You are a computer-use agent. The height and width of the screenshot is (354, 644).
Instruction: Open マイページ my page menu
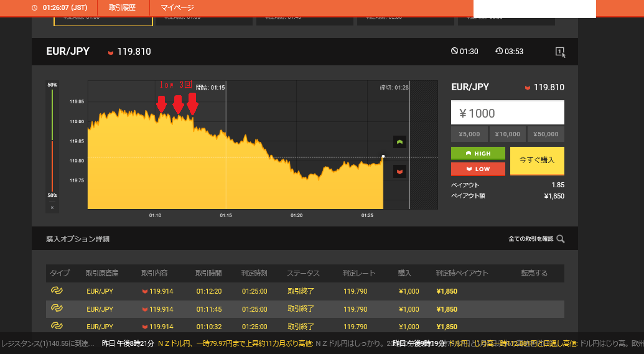click(177, 8)
